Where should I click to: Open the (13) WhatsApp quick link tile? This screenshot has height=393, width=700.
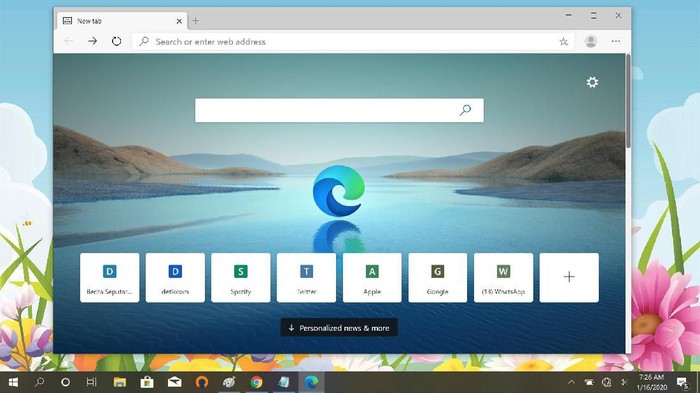[503, 278]
